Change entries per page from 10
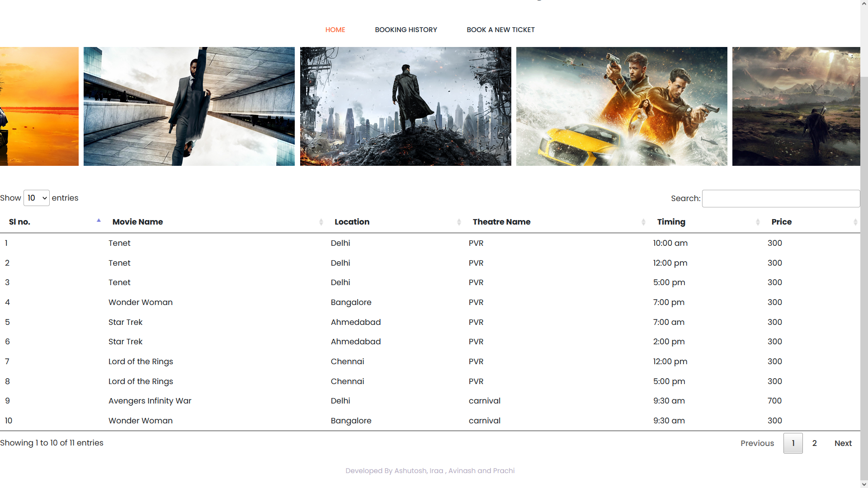The image size is (868, 488). pos(36,198)
